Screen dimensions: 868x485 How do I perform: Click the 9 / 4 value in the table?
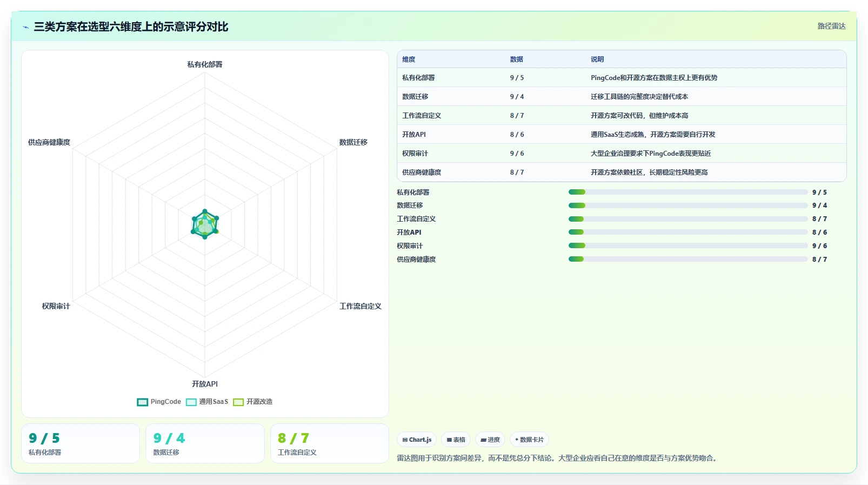point(517,97)
